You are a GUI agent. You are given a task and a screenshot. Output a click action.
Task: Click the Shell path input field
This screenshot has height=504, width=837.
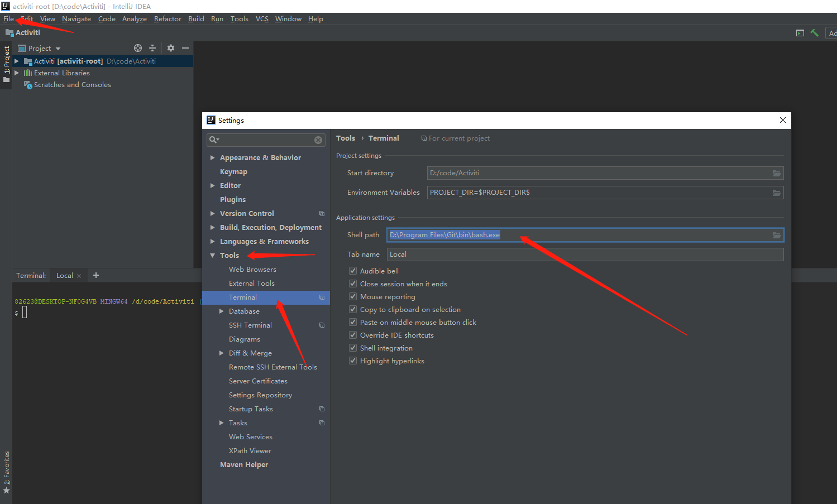(x=585, y=235)
